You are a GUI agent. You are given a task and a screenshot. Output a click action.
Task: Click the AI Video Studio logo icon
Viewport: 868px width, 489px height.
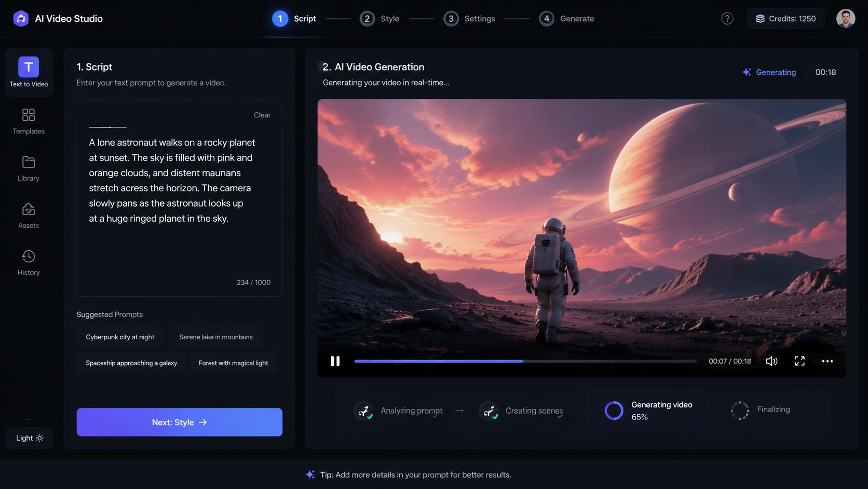point(21,19)
